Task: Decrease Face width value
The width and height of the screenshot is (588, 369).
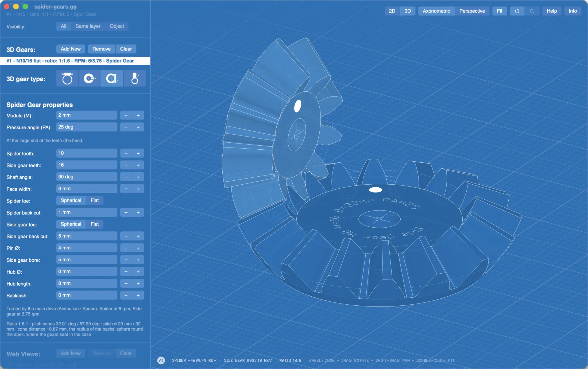Action: pos(126,189)
